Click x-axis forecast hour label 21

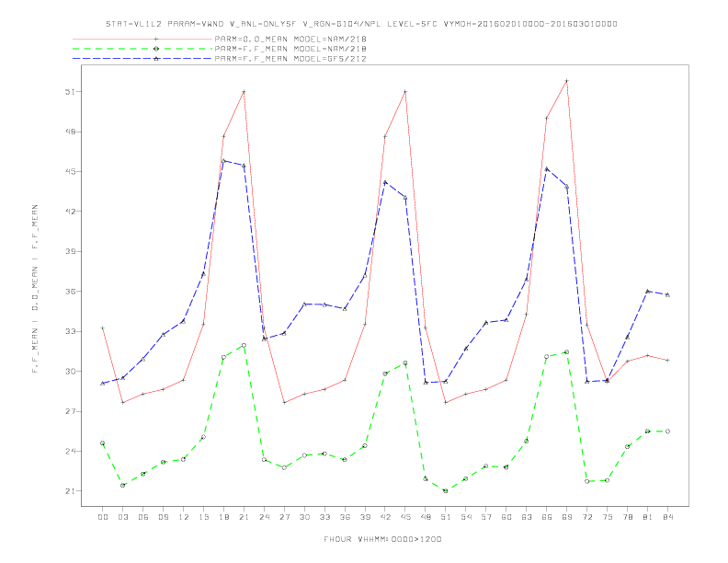(x=245, y=517)
